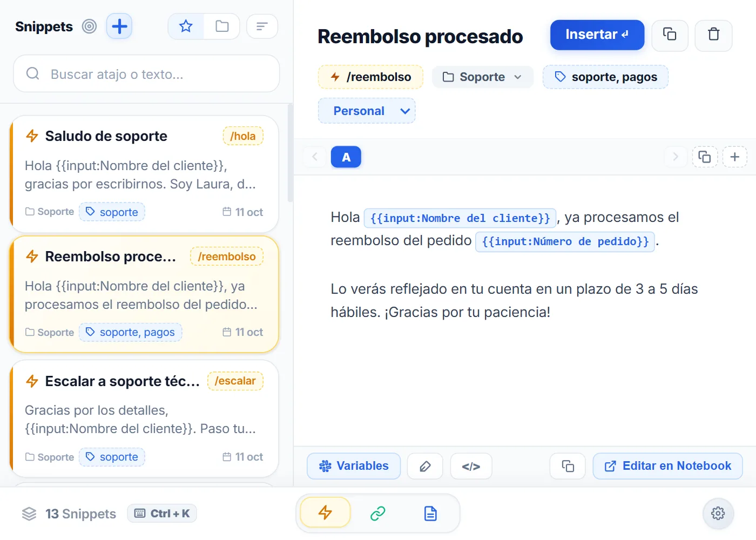Select the Reembolso proce... snippet card
Viewport: 756px width, 540px height.
(x=144, y=294)
